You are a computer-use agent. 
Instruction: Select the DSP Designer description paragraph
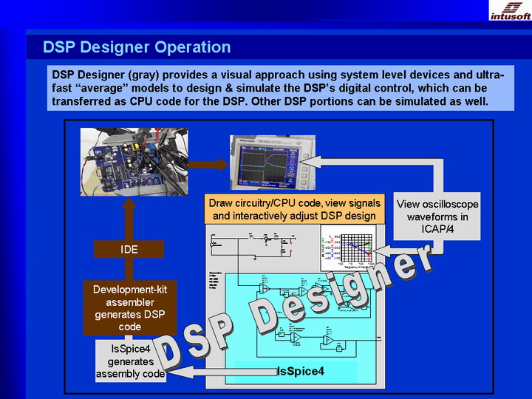pos(280,88)
